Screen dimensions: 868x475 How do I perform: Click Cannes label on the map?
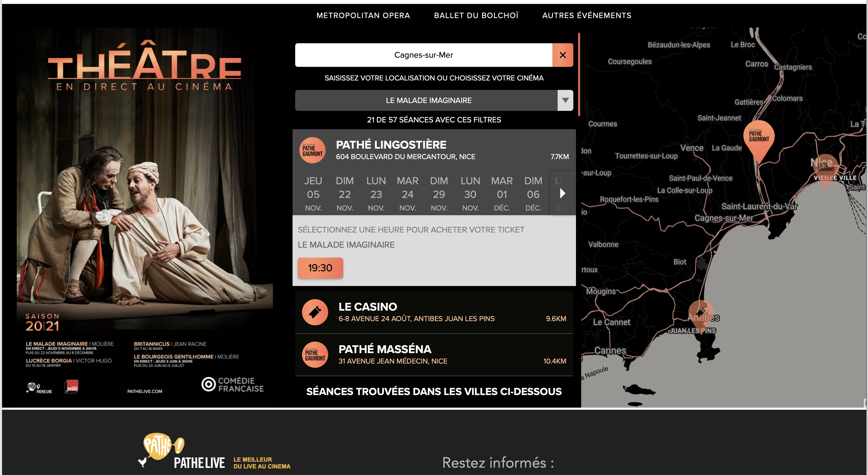point(610,350)
